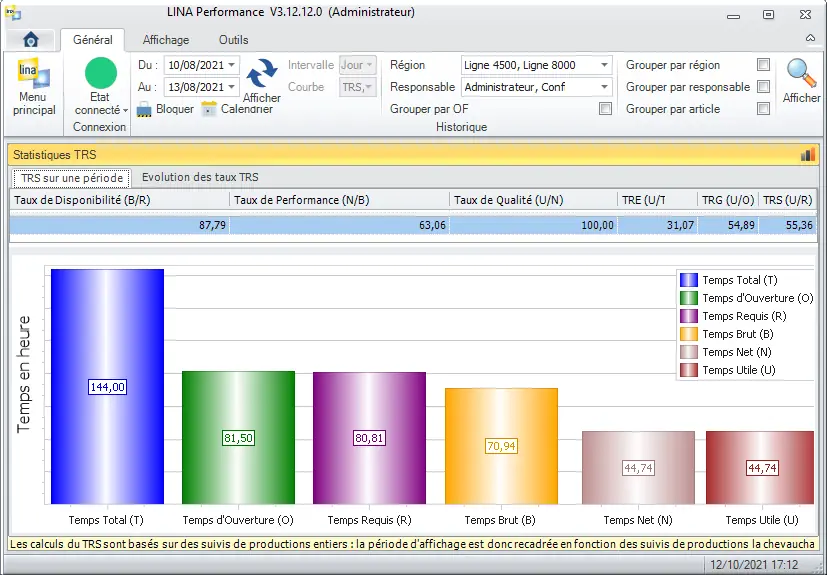Open the Du date dropdown
This screenshot has width=827, height=575.
click(x=232, y=65)
